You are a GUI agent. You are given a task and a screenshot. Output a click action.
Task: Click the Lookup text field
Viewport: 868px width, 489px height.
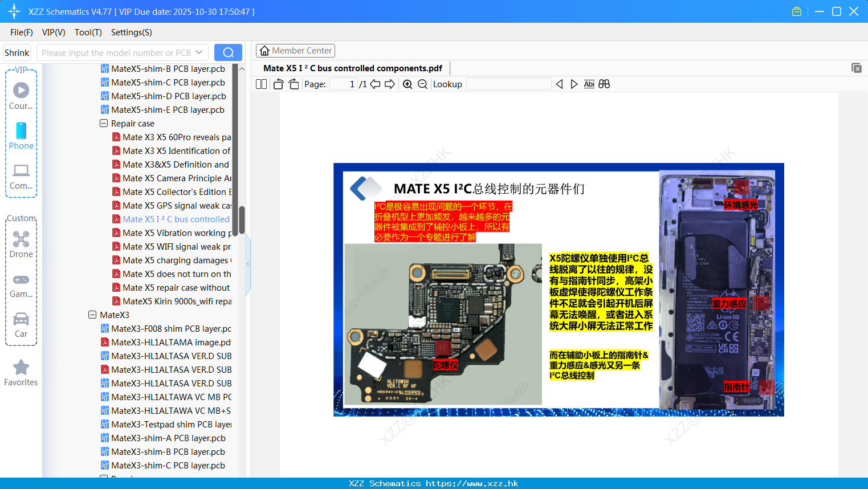click(x=508, y=84)
